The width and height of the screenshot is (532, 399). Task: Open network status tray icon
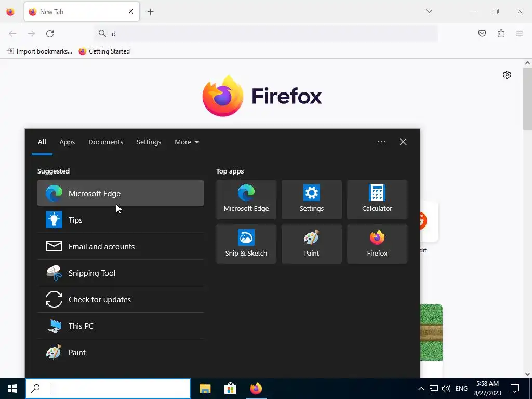pyautogui.click(x=433, y=389)
